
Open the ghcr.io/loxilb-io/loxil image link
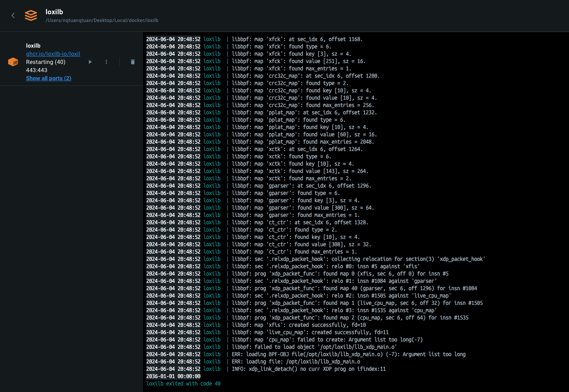53,54
